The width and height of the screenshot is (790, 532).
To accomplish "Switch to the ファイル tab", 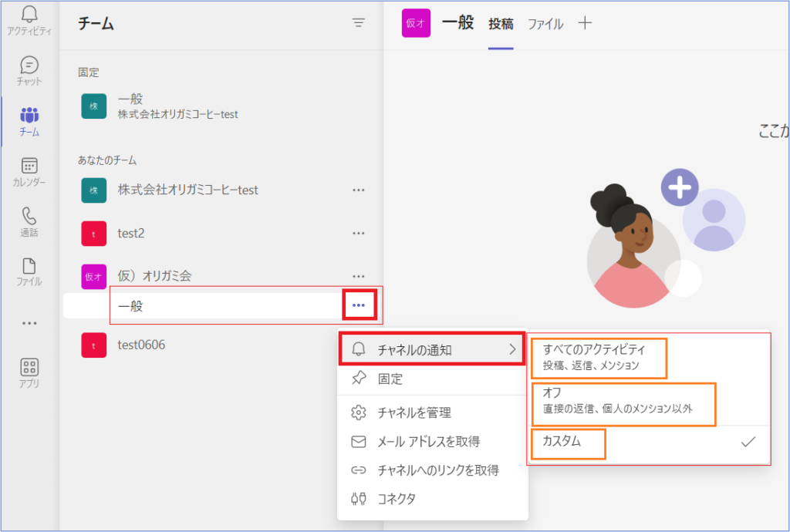I will 545,24.
